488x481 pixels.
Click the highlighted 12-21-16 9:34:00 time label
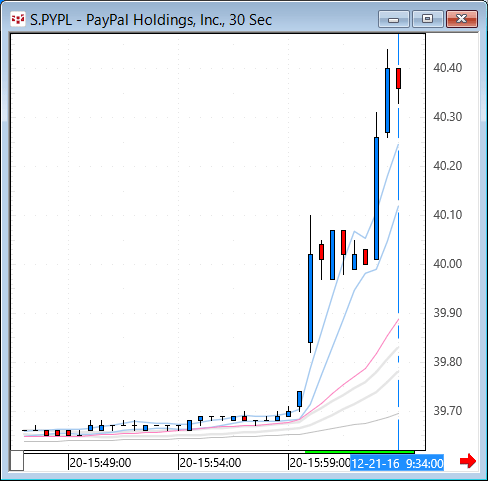tap(397, 463)
